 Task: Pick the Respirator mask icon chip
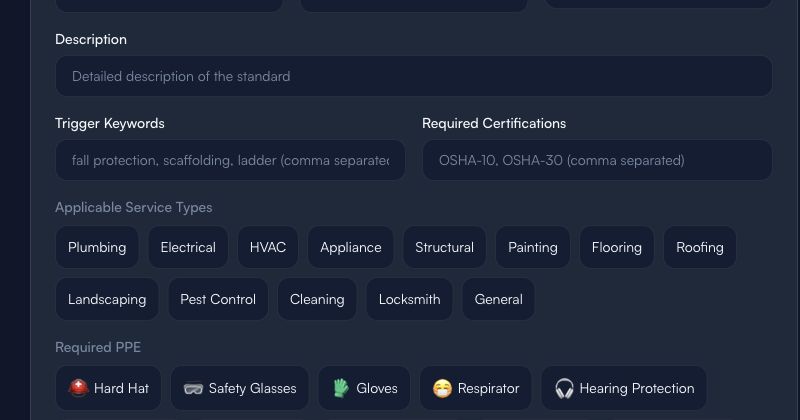click(476, 388)
